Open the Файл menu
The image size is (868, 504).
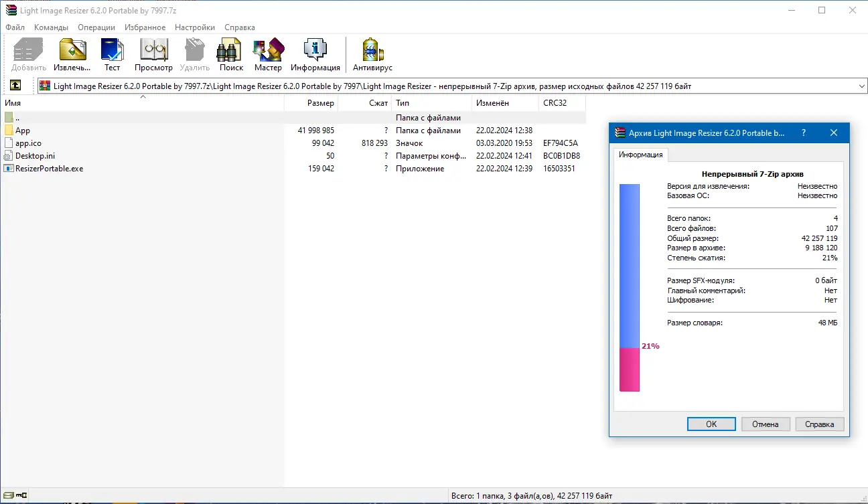pyautogui.click(x=15, y=27)
